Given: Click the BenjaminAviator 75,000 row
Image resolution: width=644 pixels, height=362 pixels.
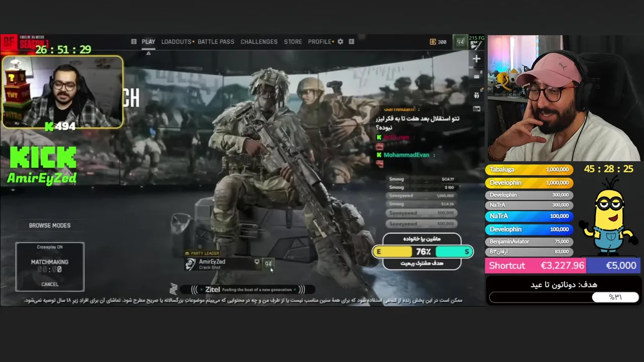Looking at the screenshot, I should click(x=529, y=241).
